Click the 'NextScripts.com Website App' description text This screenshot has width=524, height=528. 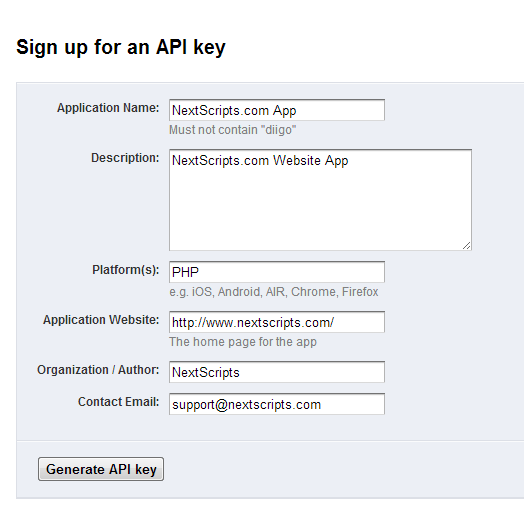(260, 161)
